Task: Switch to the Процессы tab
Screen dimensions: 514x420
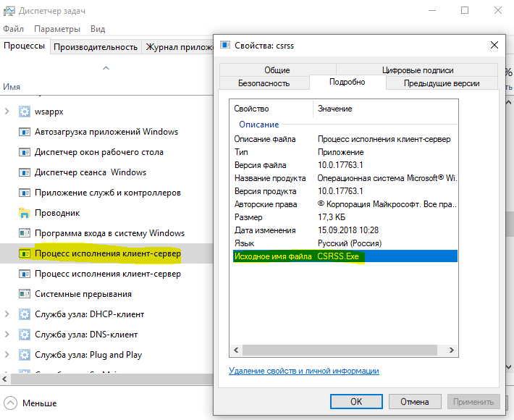Action: click(x=25, y=46)
